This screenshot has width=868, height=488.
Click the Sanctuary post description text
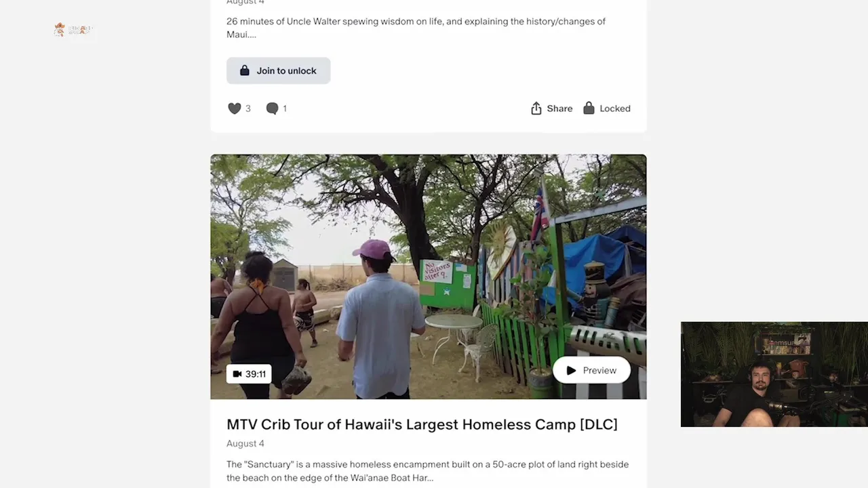tap(427, 471)
